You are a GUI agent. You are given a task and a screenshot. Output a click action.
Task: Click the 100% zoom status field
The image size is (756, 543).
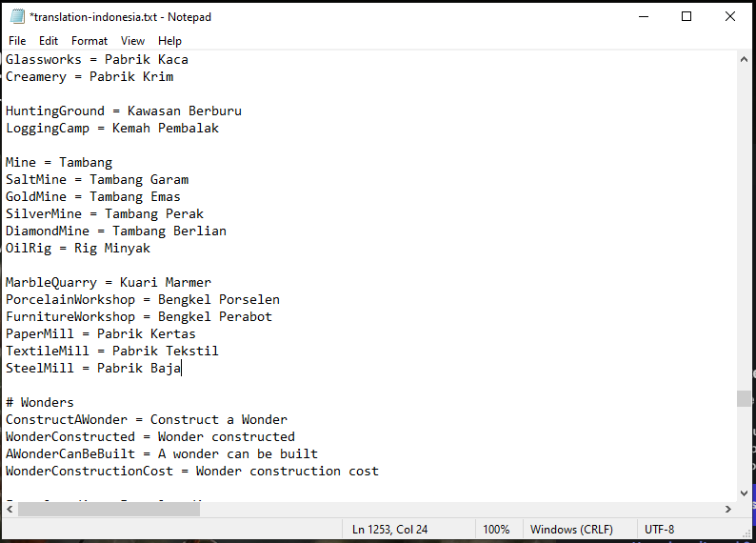496,530
